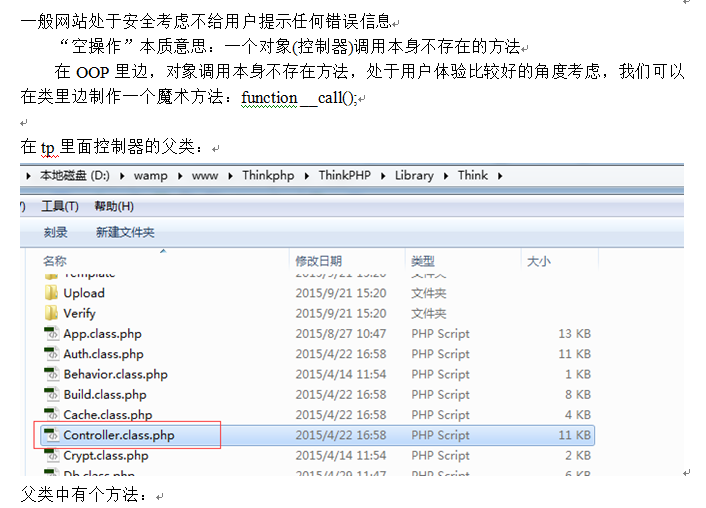
Task: Expand arrow after Thinkphp in path
Action: coord(307,176)
